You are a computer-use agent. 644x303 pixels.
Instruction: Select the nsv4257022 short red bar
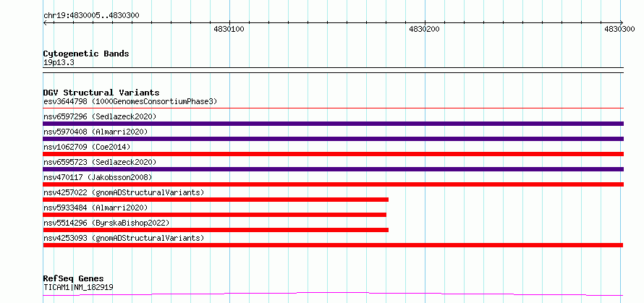(x=216, y=200)
